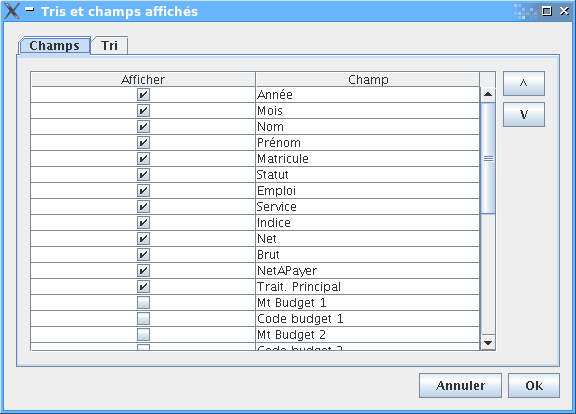Viewport: 576px width, 414px height.
Task: Uncheck the Matricule display checkbox
Action: (x=143, y=159)
